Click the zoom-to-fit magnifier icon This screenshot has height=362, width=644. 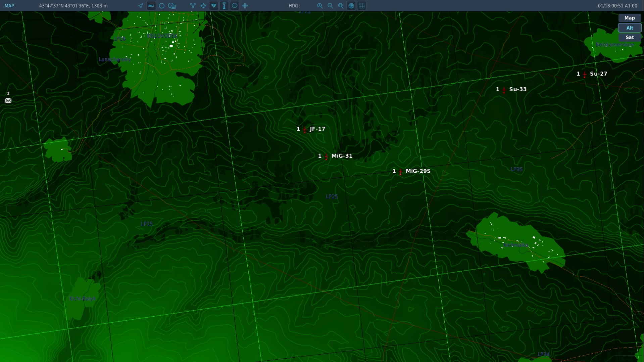(x=341, y=6)
